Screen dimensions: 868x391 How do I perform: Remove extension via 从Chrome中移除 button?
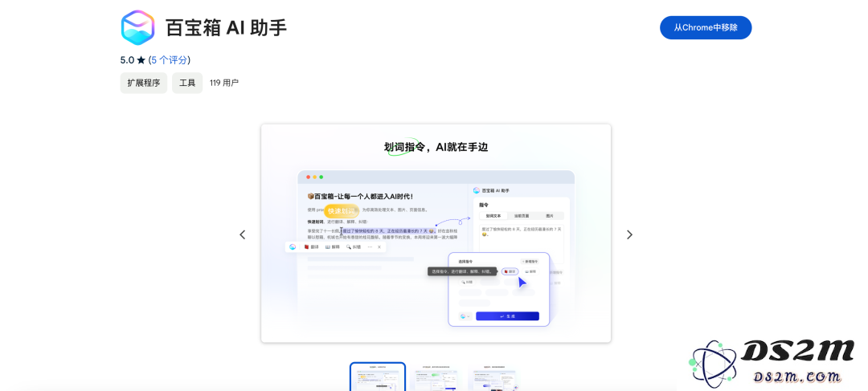706,27
